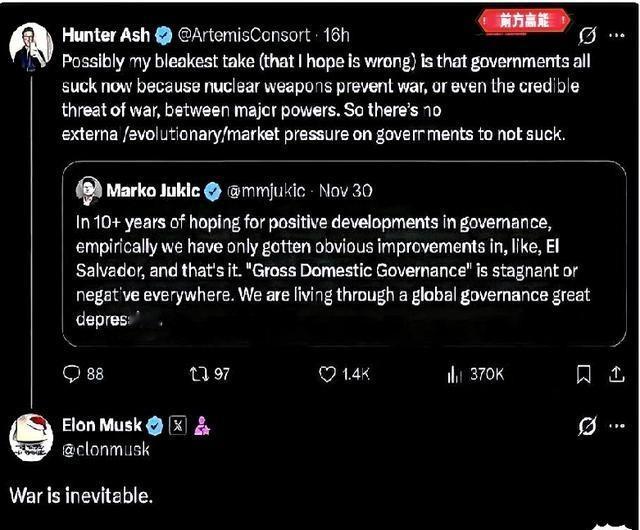
Task: Click Grok icon on Hunter Ash tweet
Action: [x=587, y=35]
